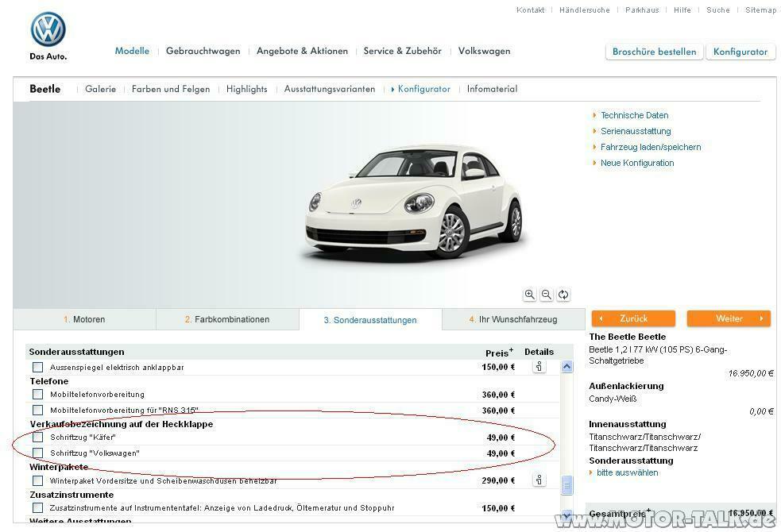Viewport: 781px width, 532px height.
Task: Click the Beetle model heading
Action: pos(44,89)
